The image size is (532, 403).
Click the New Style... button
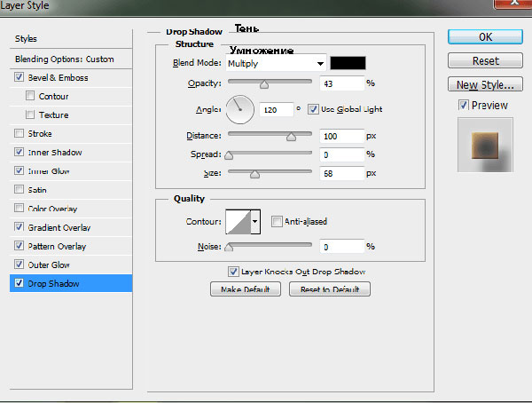pos(485,84)
